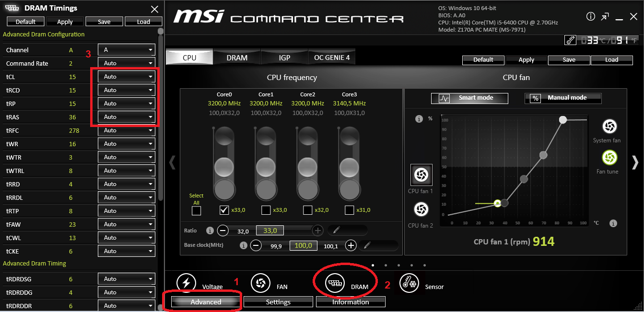
Task: Open the tRP Auto dropdown
Action: (x=127, y=104)
